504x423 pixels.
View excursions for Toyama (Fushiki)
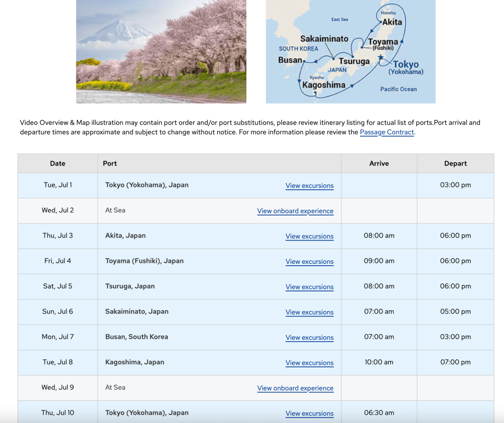[x=309, y=262]
